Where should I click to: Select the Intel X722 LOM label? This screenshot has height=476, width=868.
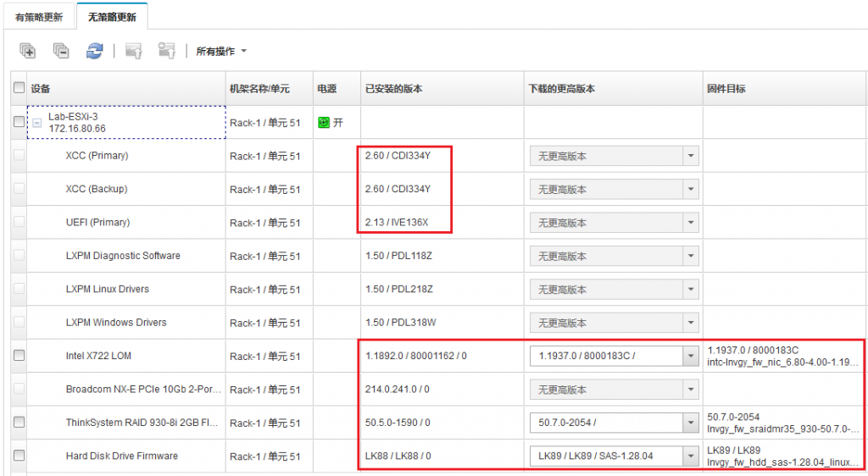tap(98, 356)
